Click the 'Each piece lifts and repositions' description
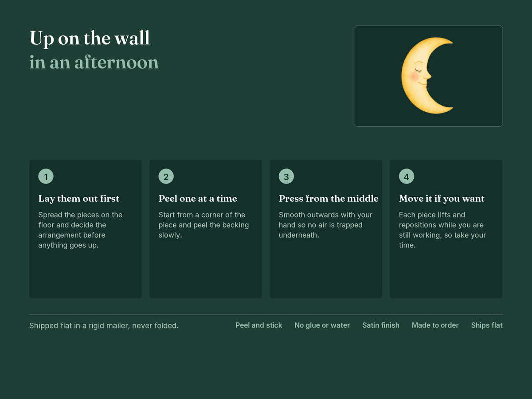The image size is (532, 399). coord(442,230)
